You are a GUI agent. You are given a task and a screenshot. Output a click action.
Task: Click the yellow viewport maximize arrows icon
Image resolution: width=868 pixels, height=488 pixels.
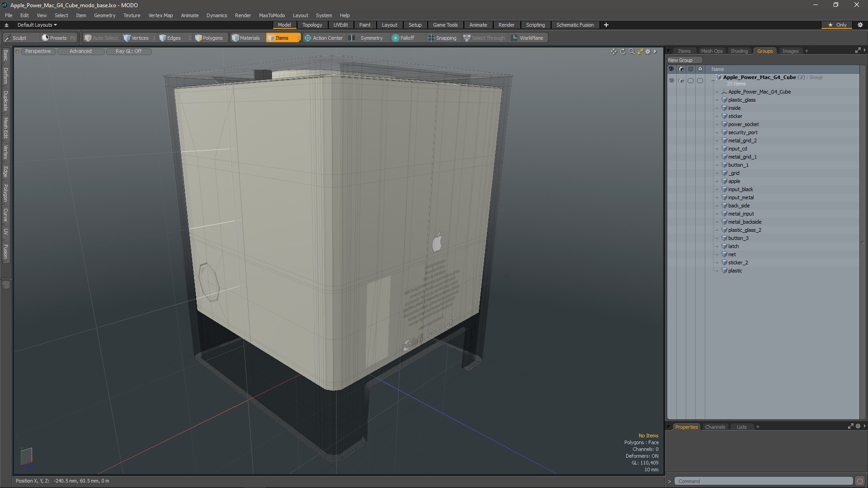tap(640, 52)
